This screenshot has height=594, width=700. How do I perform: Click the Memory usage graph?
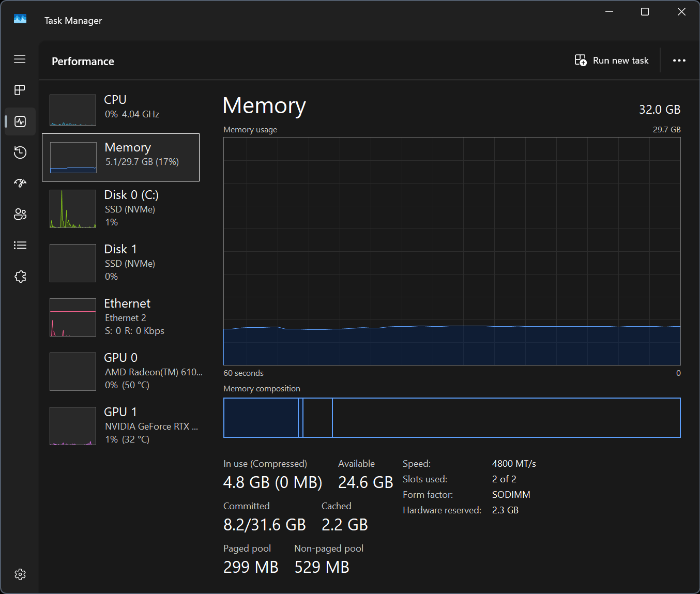coord(452,251)
